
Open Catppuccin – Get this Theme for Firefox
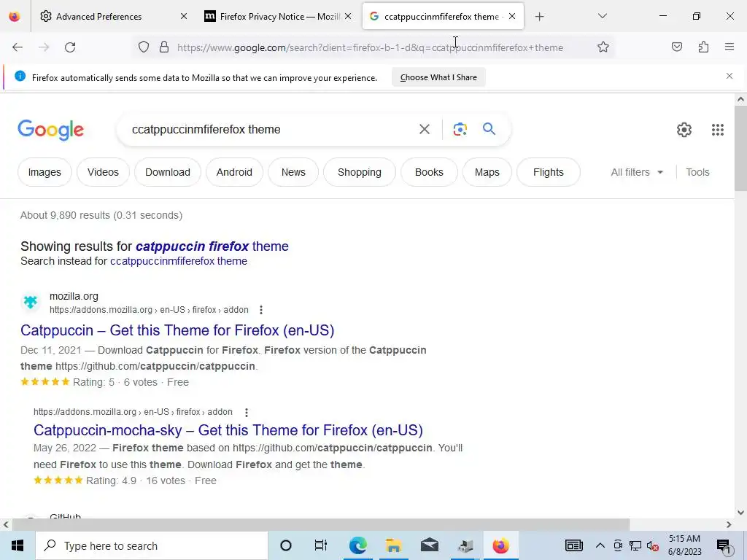pyautogui.click(x=177, y=330)
